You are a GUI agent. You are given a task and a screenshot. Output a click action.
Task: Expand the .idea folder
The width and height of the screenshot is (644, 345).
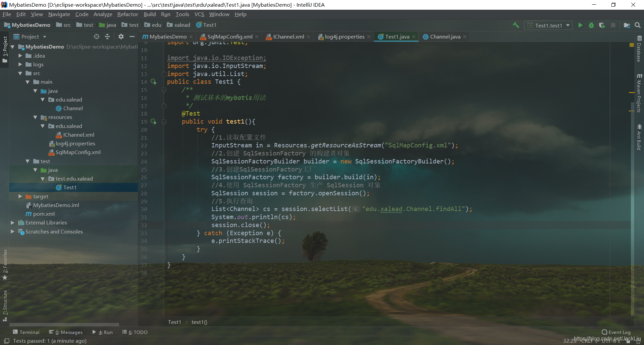20,56
